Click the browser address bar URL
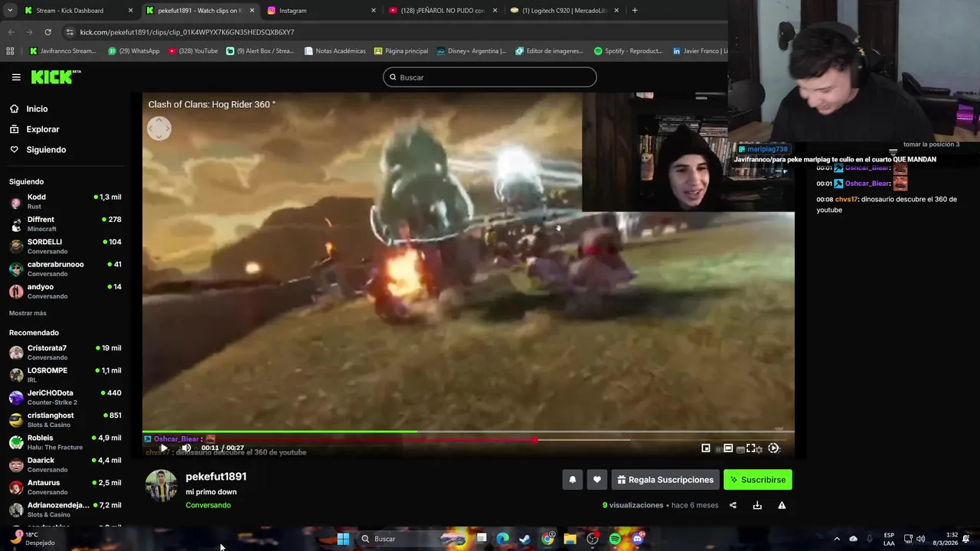 click(x=187, y=32)
